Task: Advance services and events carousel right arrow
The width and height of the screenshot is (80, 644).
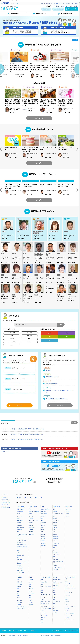Action: tap(77, 190)
